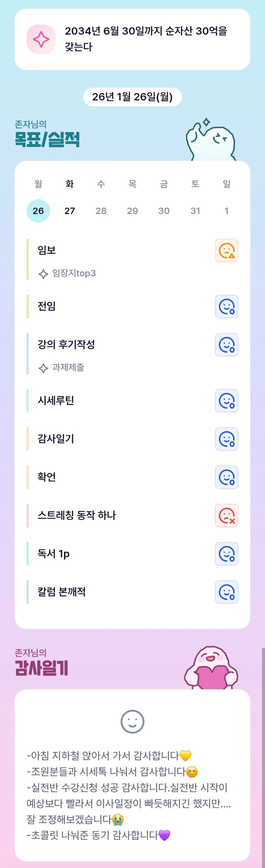Click the gray smiley in gratitude diary
Screen dimensions: 265x868
coord(132,722)
